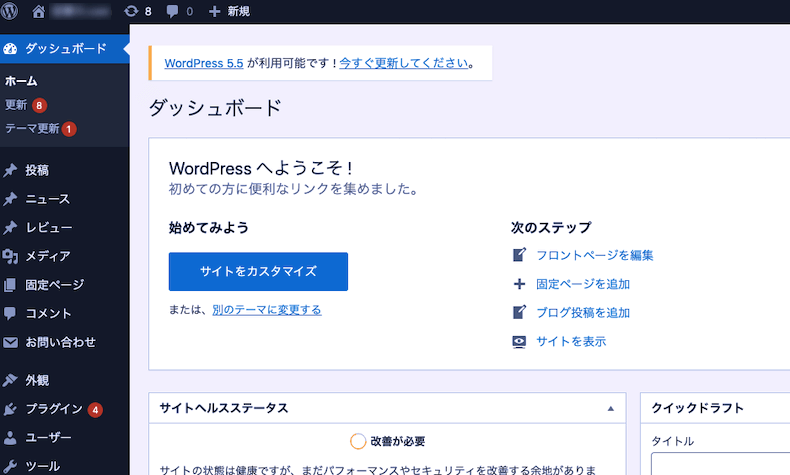Screen dimensions: 790x475
Task: Click the plug icon beside プラグイン
Action: tap(10, 409)
